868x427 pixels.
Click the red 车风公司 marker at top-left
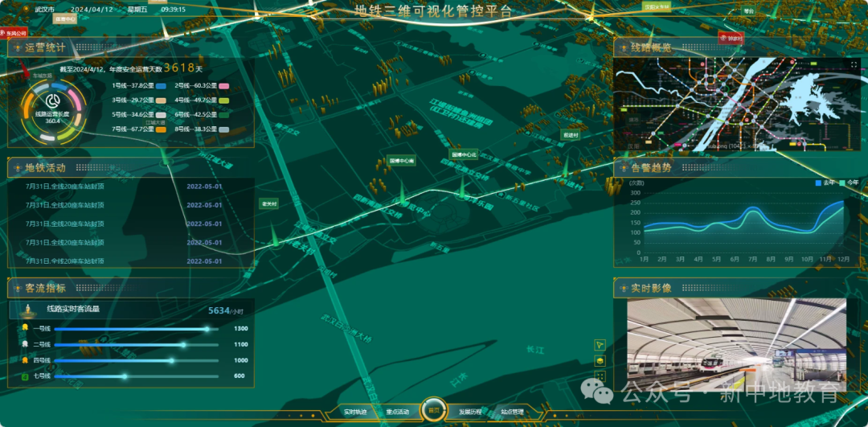(x=14, y=33)
